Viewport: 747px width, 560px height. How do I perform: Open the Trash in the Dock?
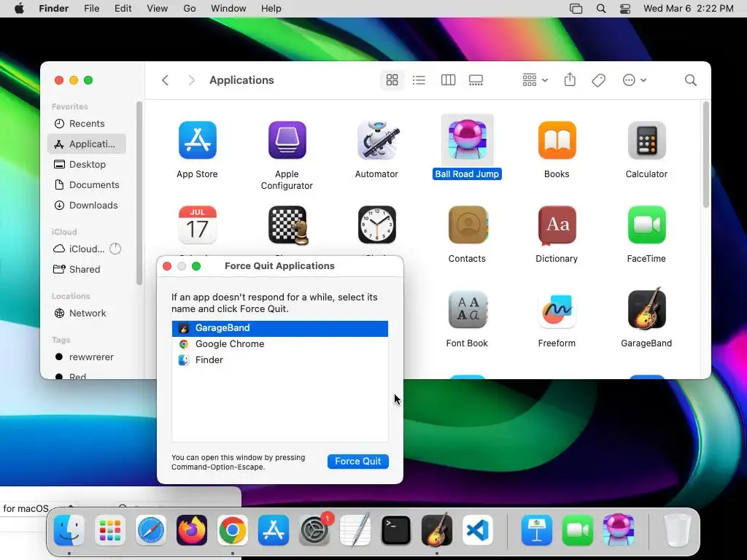point(678,531)
